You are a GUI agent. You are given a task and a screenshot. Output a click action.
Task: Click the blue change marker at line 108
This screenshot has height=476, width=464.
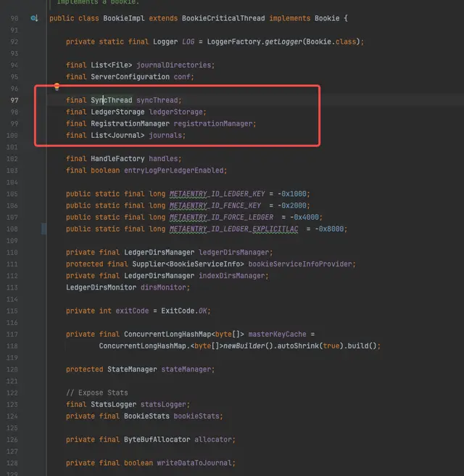click(x=44, y=229)
